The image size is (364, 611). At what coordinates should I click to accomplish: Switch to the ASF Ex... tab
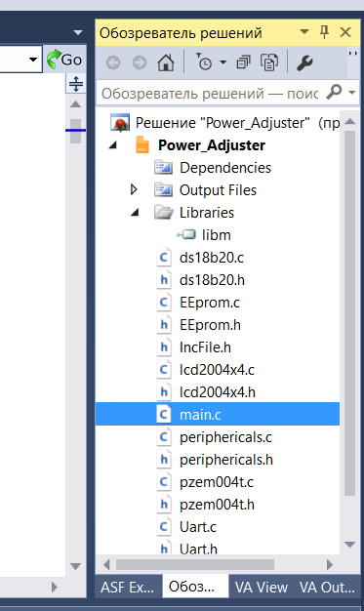127,587
